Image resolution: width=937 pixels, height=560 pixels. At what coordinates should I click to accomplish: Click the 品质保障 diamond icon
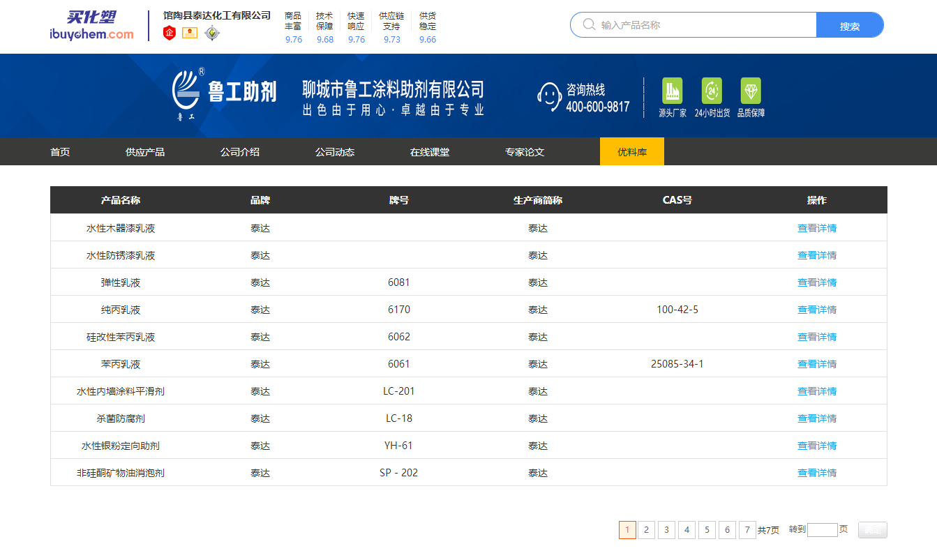751,91
